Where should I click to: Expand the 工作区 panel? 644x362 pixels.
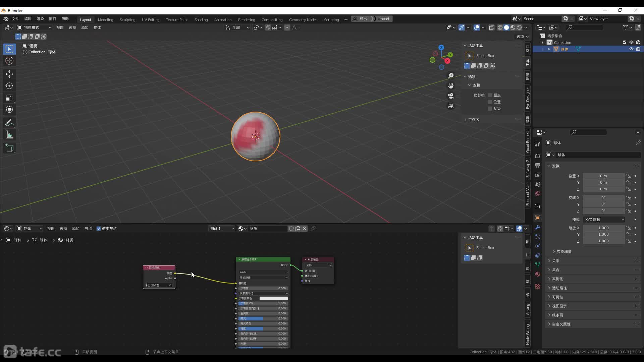pos(473,120)
